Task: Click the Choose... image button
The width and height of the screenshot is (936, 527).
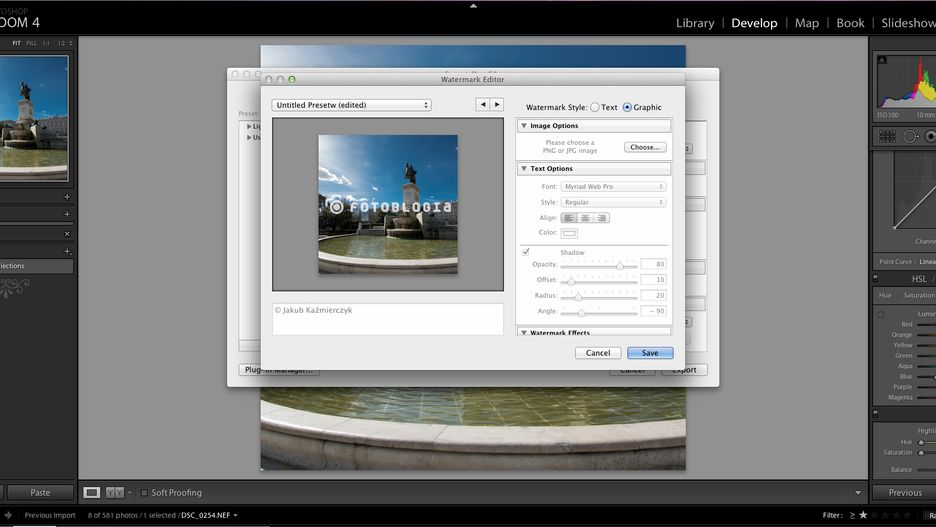Action: [x=645, y=147]
